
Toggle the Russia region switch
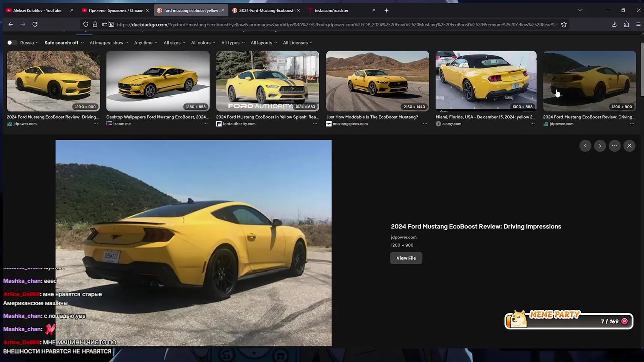click(x=12, y=43)
